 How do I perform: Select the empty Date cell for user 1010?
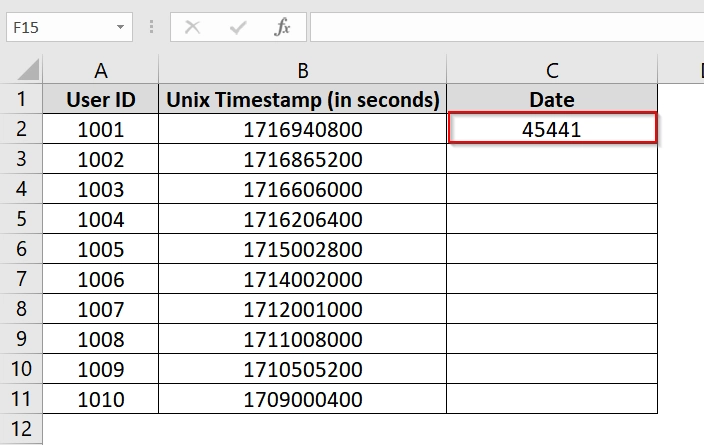[552, 399]
